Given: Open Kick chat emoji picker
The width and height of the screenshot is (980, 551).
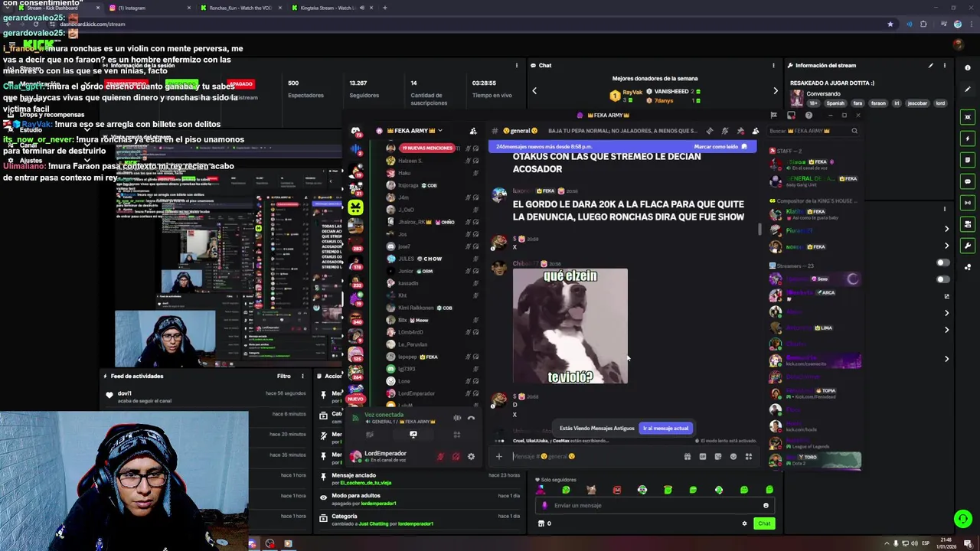Looking at the screenshot, I should tap(766, 505).
